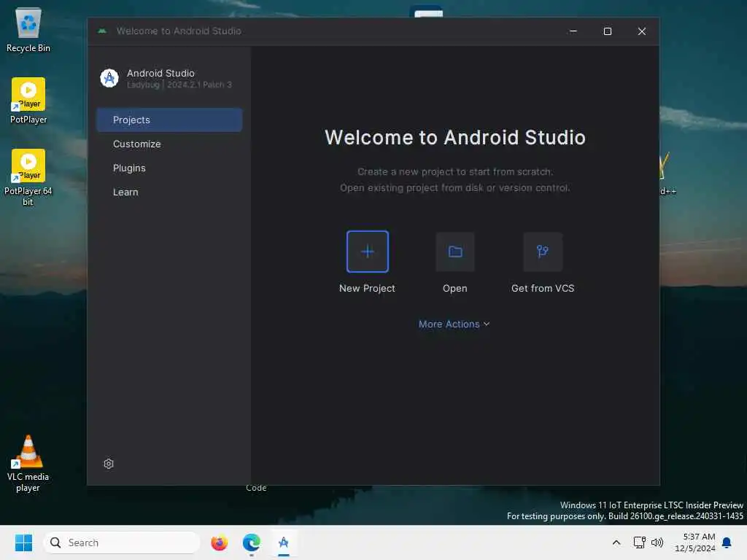
Task: Click the Get from VCS label
Action: point(543,288)
